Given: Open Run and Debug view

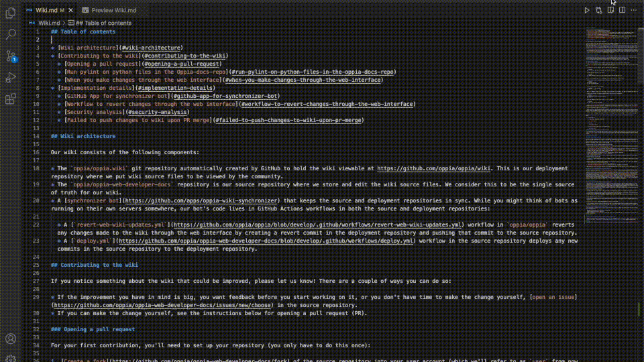Looking at the screenshot, I should pos(11,77).
